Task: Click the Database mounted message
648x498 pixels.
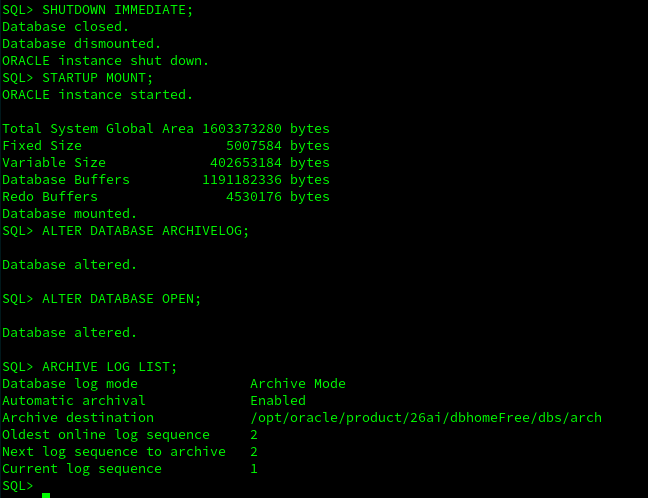Action: pyautogui.click(x=69, y=214)
